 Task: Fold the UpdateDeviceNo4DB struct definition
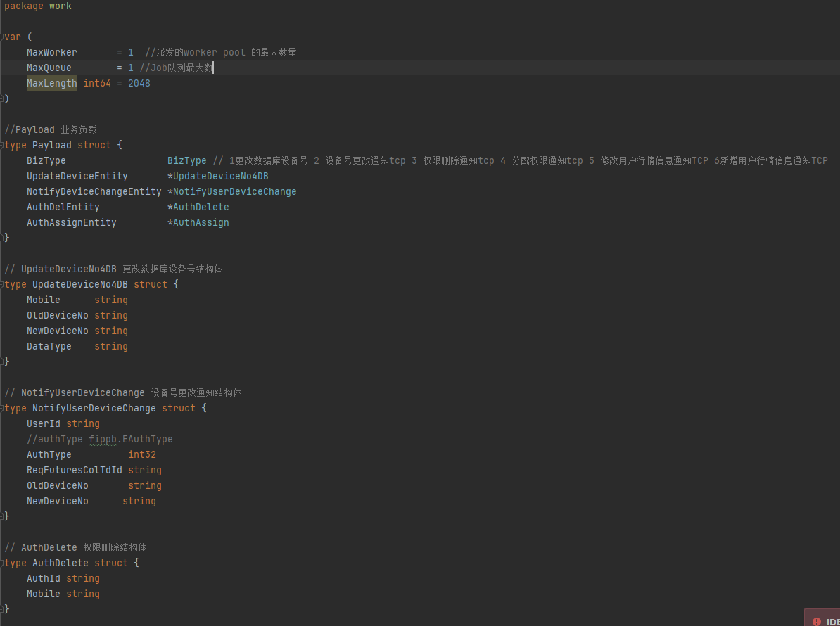point(3,284)
